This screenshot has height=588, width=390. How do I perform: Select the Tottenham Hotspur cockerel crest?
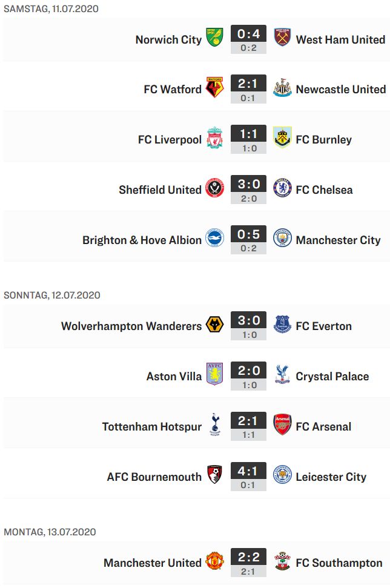pyautogui.click(x=215, y=424)
